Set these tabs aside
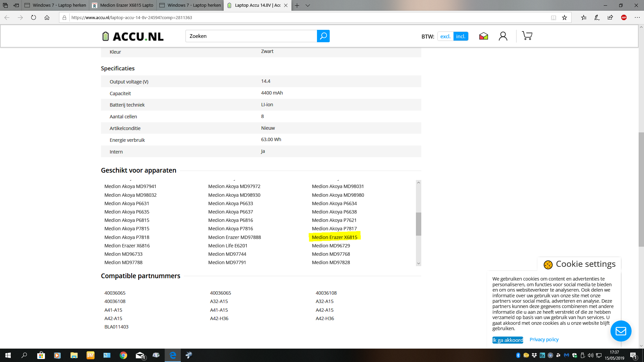The width and height of the screenshot is (644, 362). (x=16, y=5)
